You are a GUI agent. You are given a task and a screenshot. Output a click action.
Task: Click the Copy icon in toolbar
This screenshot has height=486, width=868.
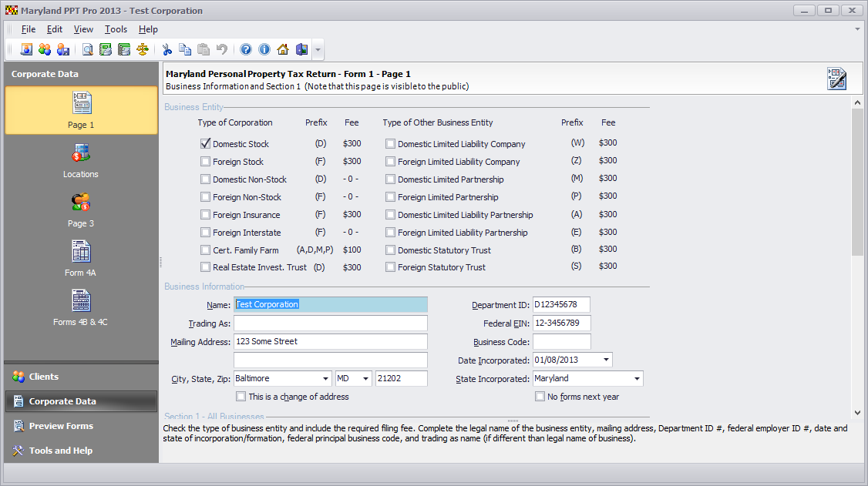[185, 50]
